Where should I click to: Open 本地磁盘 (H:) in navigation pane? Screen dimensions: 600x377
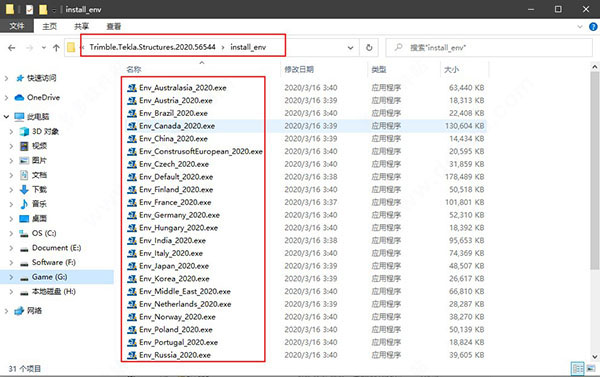coord(54,291)
